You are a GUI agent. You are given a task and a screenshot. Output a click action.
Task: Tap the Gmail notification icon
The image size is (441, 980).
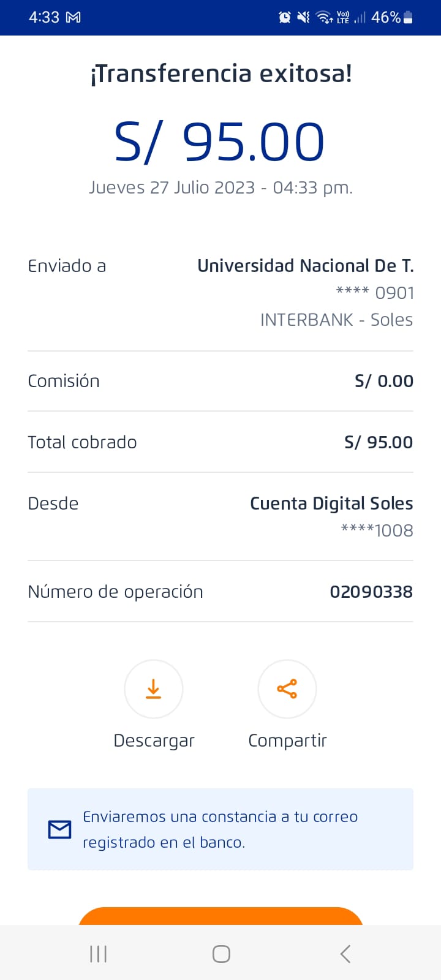click(73, 17)
